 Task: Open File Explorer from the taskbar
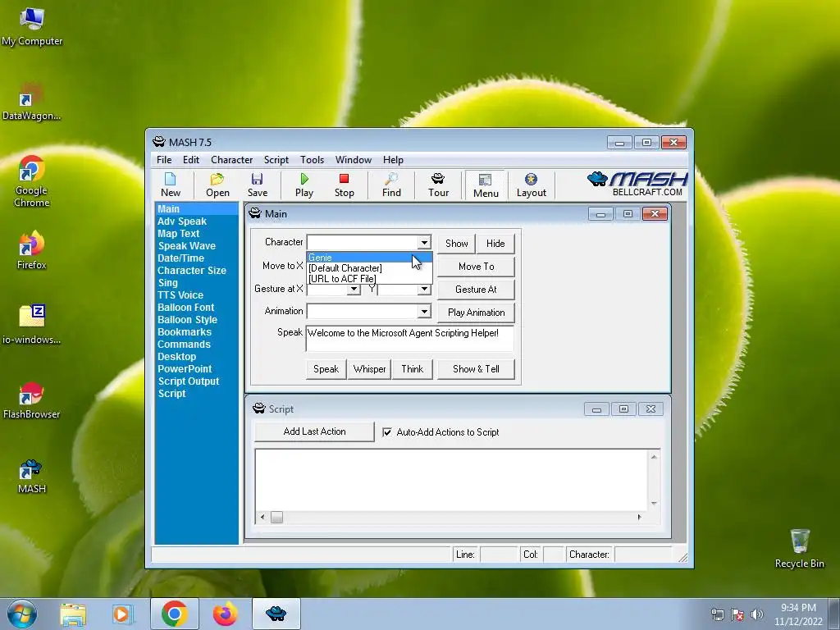point(73,614)
